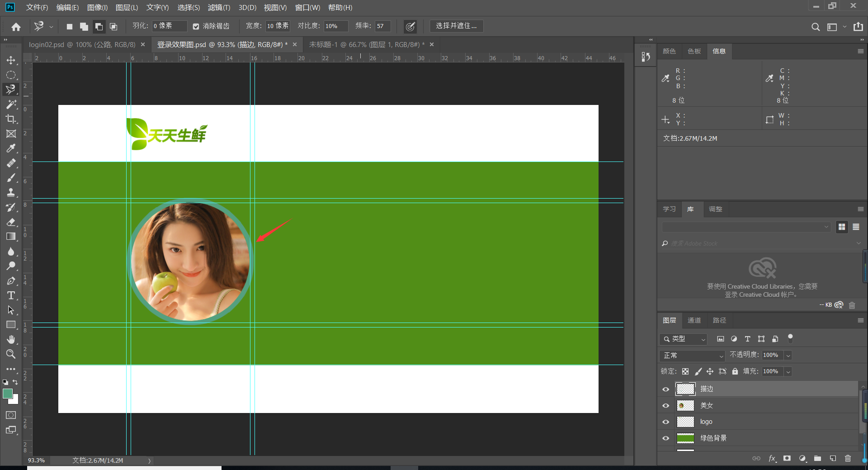Select the Eraser tool
868x470 pixels.
pyautogui.click(x=11, y=222)
